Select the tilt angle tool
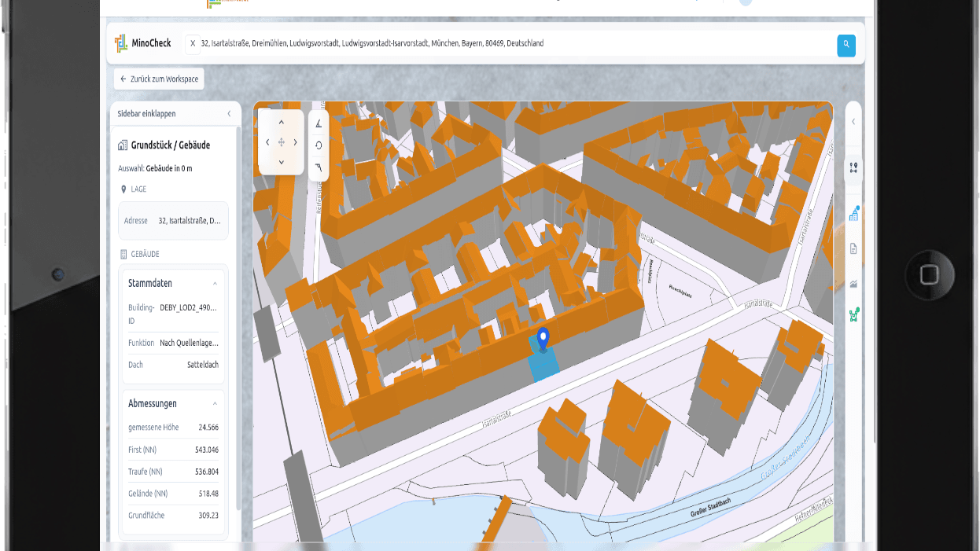The width and height of the screenshot is (980, 551). tap(319, 123)
